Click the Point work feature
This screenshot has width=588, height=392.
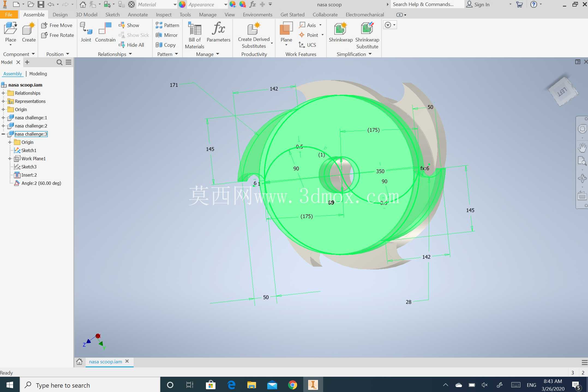[x=308, y=35]
